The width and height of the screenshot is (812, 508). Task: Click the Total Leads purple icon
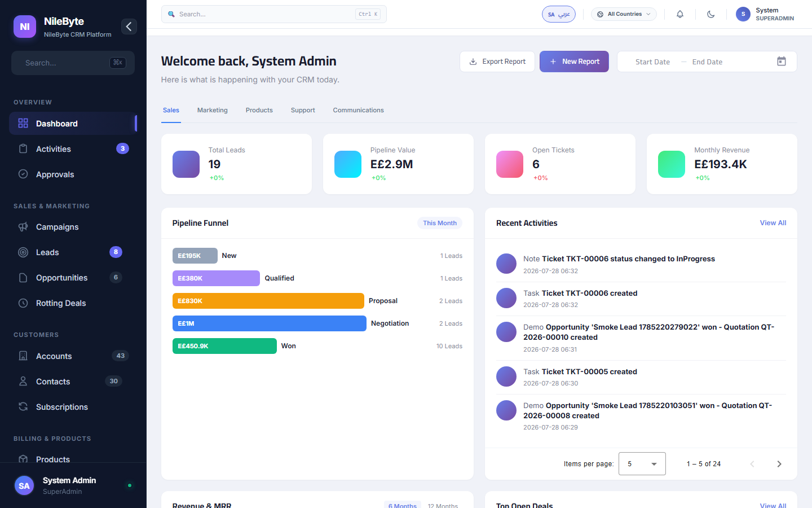pos(186,164)
